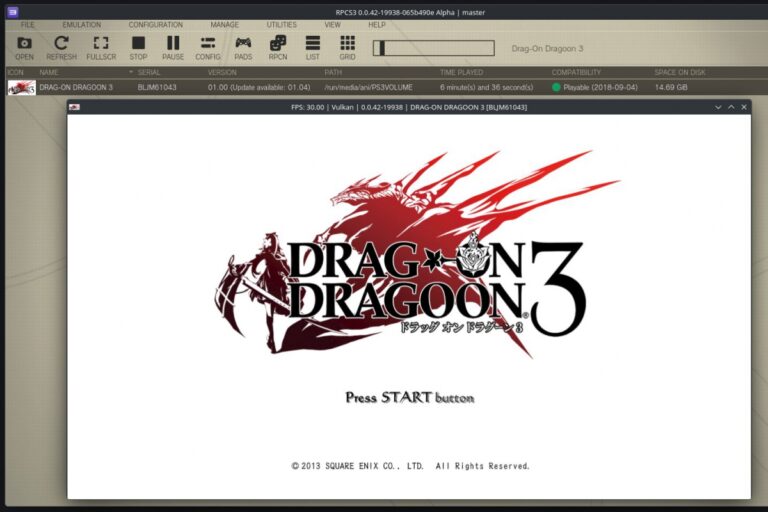The image size is (768, 512).
Task: Sort by the Path column header
Action: (333, 72)
